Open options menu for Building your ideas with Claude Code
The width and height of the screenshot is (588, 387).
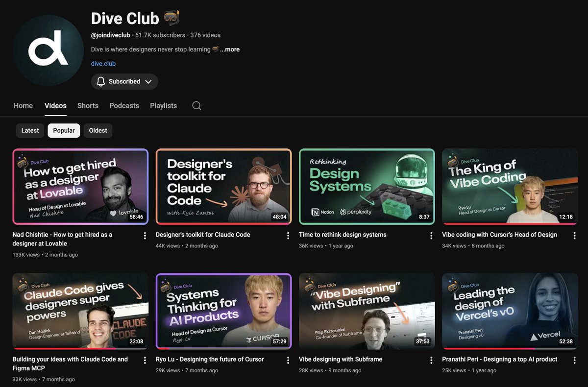click(x=145, y=360)
